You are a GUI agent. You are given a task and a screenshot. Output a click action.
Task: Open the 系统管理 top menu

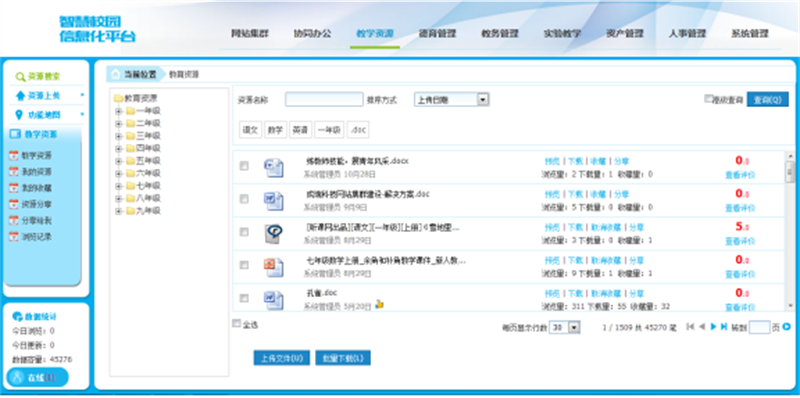(x=750, y=34)
